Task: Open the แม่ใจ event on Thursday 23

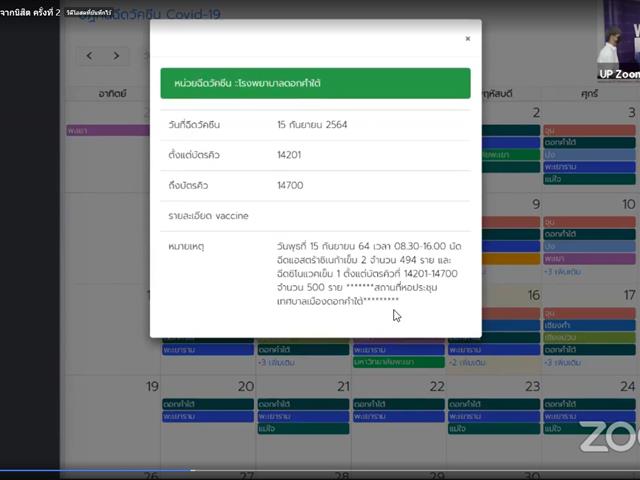Action: [x=494, y=429]
